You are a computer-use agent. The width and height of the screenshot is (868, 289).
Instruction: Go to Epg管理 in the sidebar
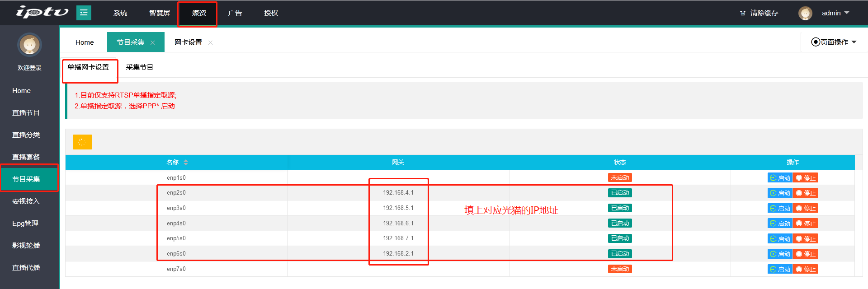[x=25, y=224]
